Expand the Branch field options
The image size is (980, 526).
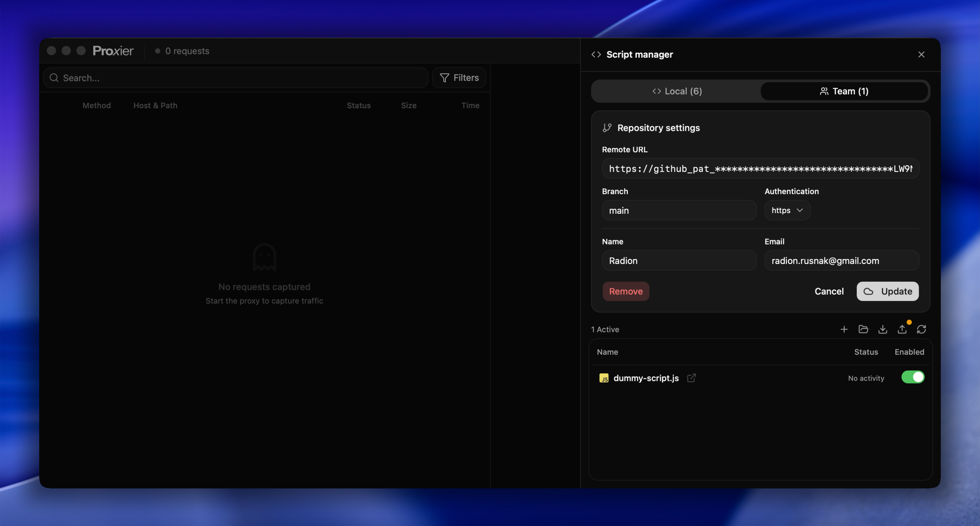click(680, 210)
